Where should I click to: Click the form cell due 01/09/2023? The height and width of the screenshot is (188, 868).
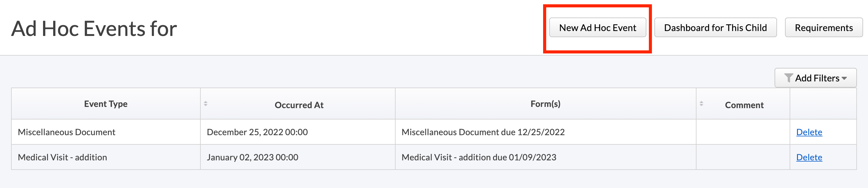[x=479, y=157]
